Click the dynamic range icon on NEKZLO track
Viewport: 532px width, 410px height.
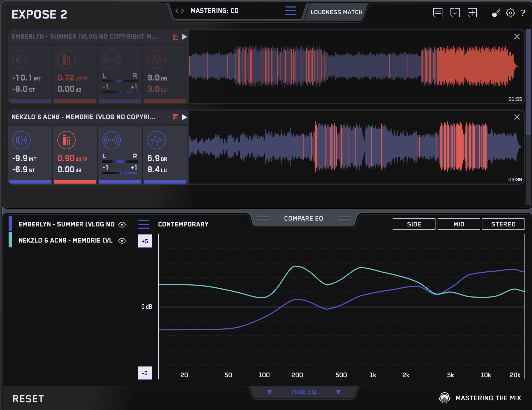(x=157, y=140)
